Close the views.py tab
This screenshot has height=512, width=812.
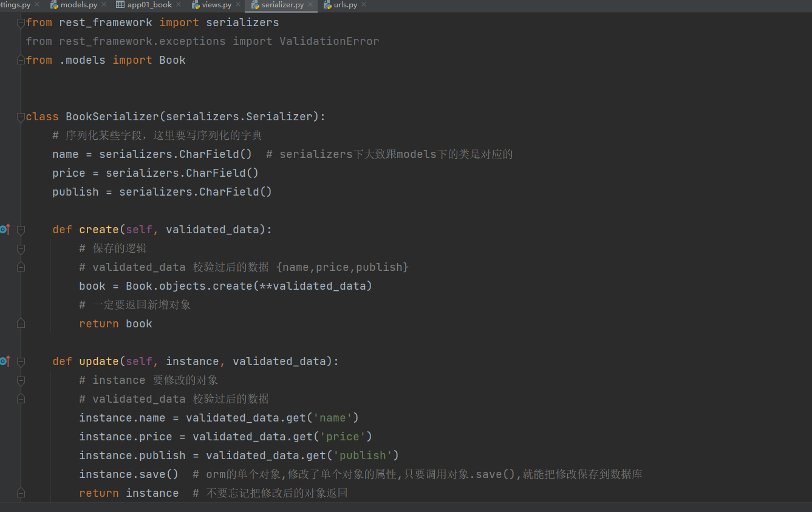click(238, 5)
